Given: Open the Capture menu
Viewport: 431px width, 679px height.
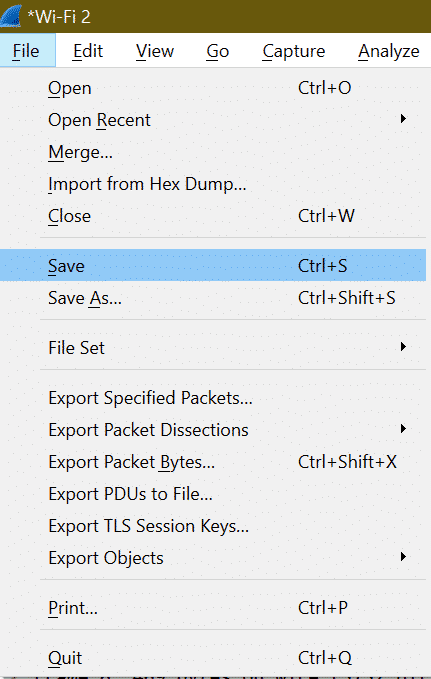Looking at the screenshot, I should pyautogui.click(x=294, y=51).
